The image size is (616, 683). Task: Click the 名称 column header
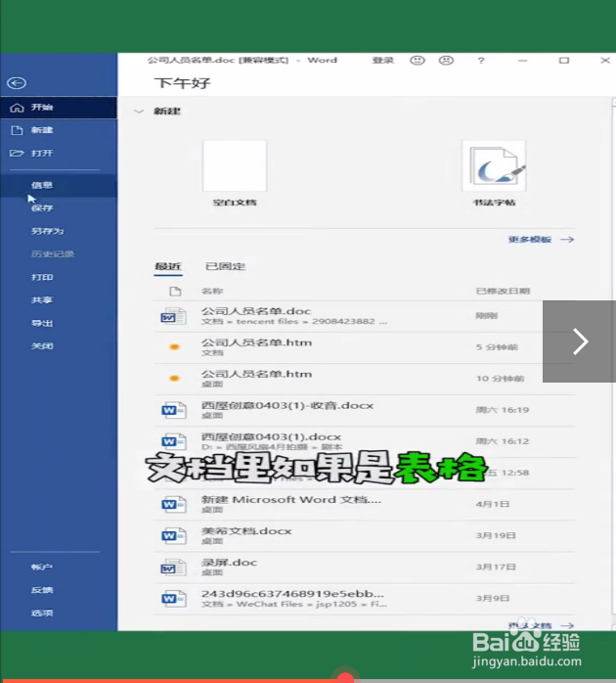pyautogui.click(x=212, y=291)
